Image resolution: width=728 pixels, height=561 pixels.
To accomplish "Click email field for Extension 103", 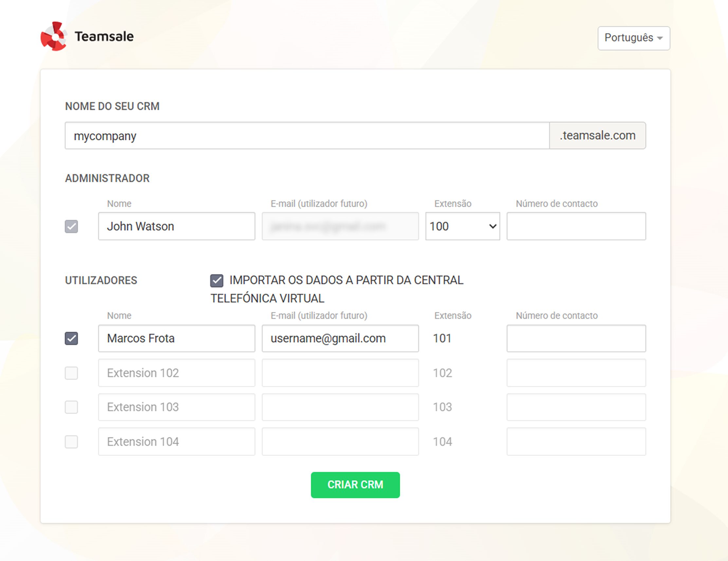I will (x=340, y=407).
